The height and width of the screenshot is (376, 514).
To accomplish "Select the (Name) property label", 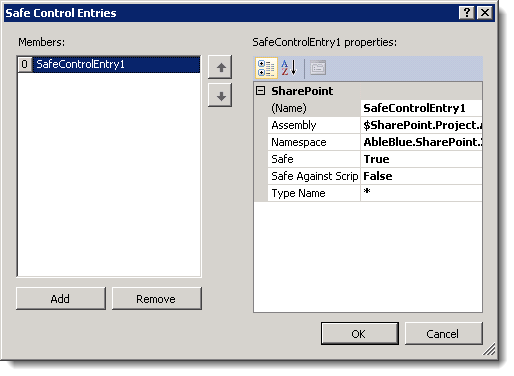I will (x=314, y=108).
